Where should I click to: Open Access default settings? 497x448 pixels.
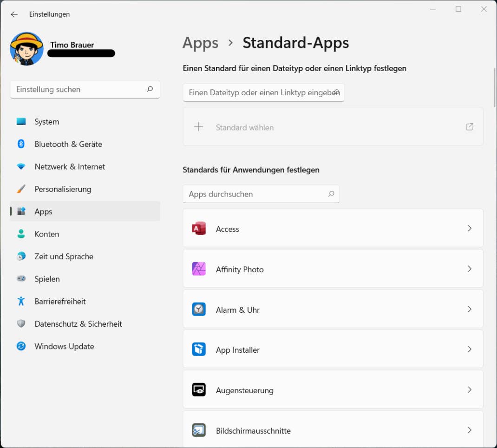coord(333,228)
